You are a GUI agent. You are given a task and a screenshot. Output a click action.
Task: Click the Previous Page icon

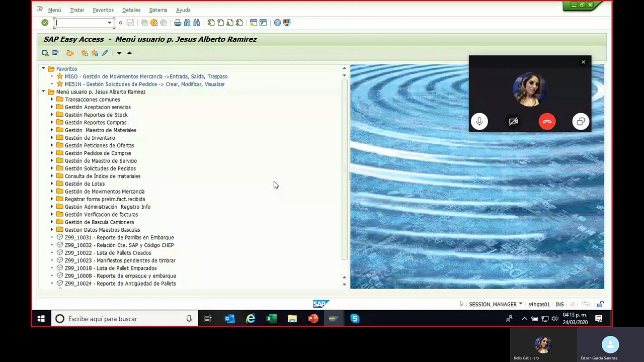tap(220, 23)
